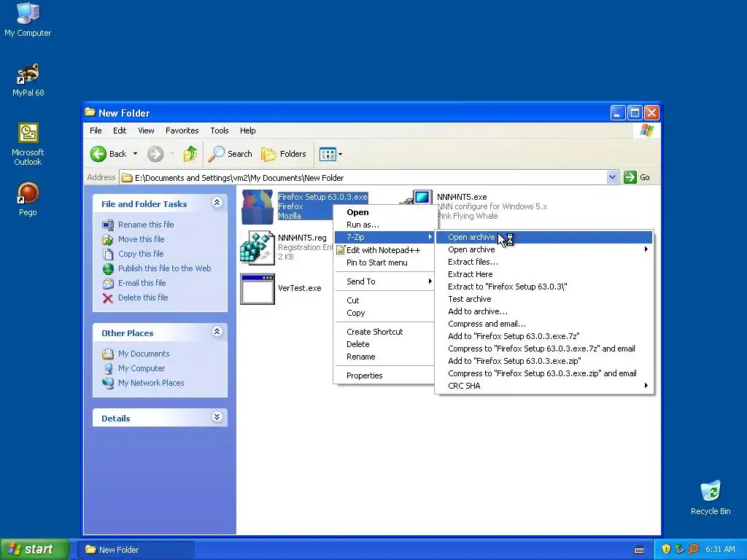Click the Rename this file icon
Screen dimensions: 747x560
[108, 225]
